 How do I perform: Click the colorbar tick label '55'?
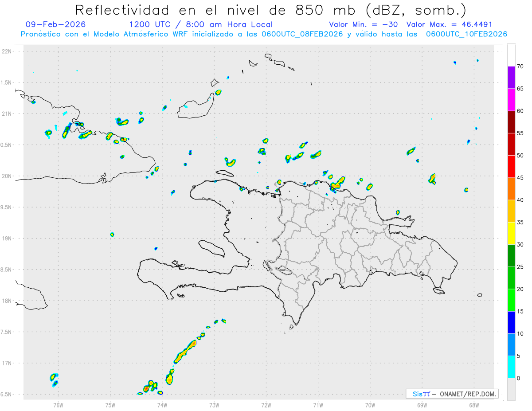520,133
